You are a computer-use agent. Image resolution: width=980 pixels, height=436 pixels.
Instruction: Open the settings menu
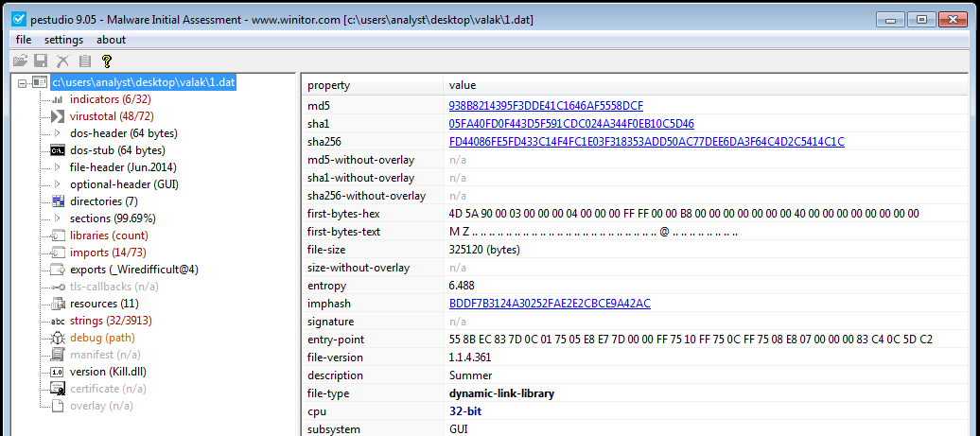(63, 40)
